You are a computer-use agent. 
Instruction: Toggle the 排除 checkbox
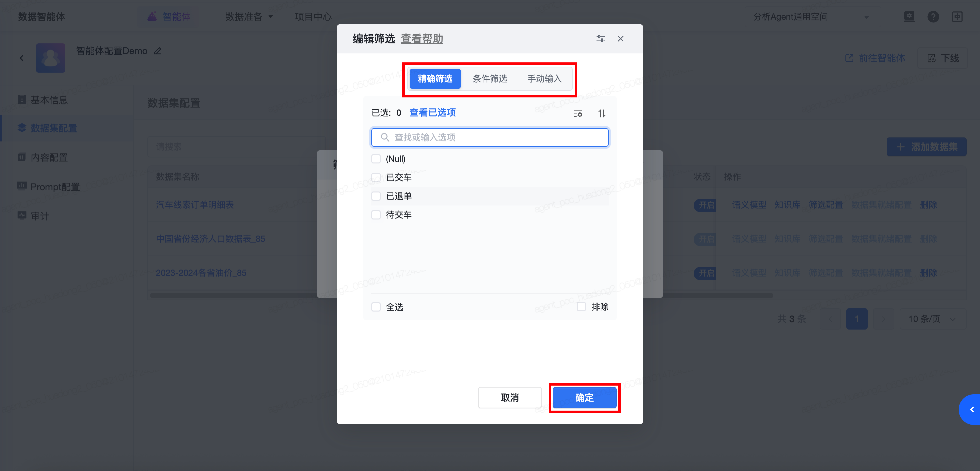point(581,307)
